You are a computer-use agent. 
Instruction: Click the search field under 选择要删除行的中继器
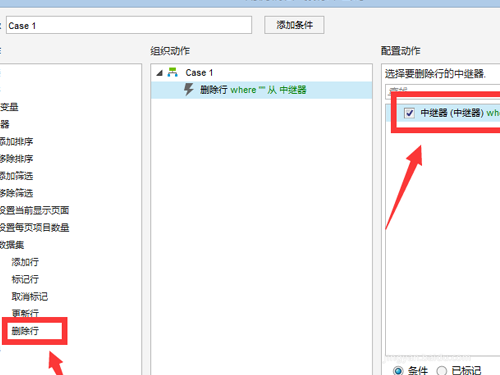point(443,91)
